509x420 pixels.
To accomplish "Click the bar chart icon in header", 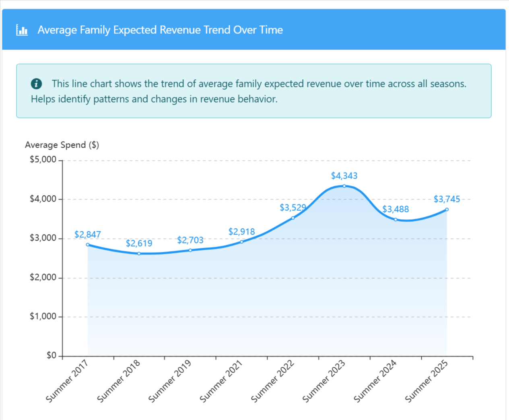I will (22, 29).
